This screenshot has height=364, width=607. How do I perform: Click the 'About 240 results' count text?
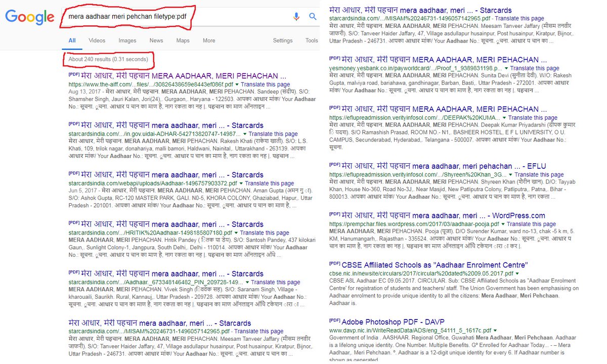[x=108, y=59]
